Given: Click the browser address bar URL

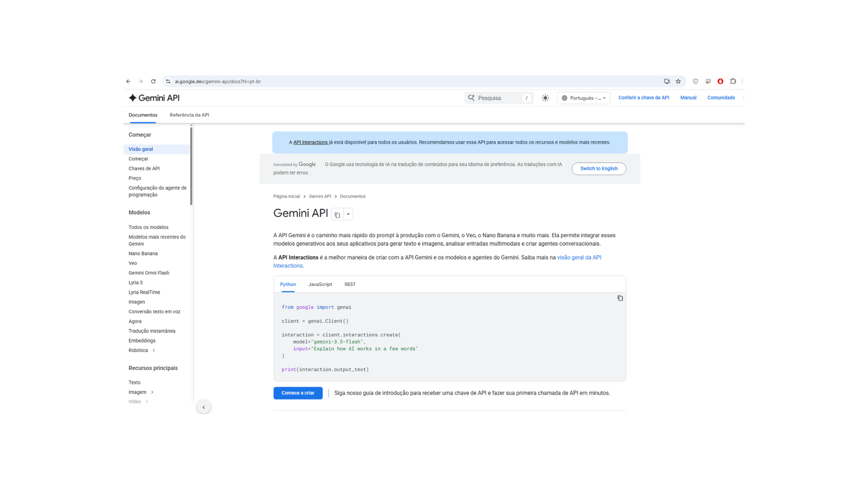Looking at the screenshot, I should click(218, 81).
